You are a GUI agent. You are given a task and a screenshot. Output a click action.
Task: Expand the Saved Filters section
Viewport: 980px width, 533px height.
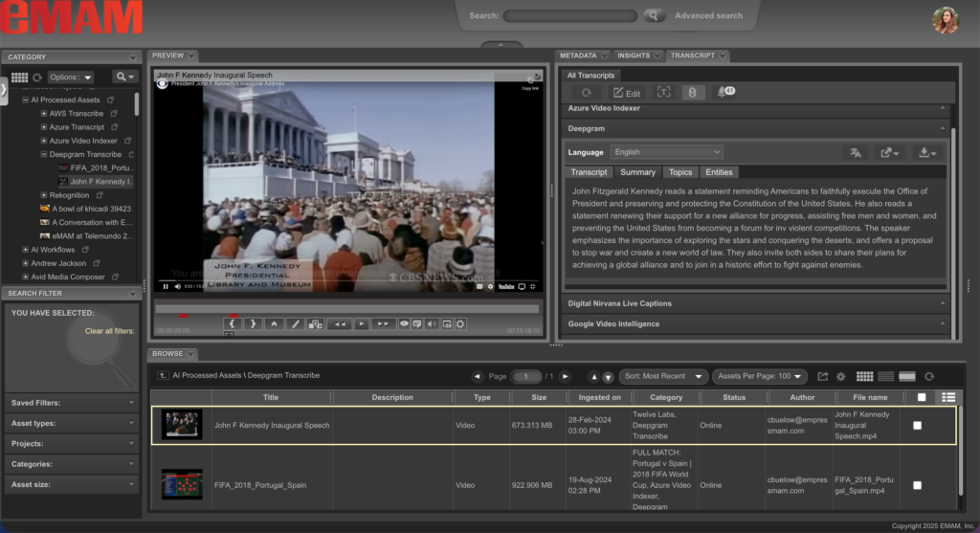pyautogui.click(x=71, y=403)
